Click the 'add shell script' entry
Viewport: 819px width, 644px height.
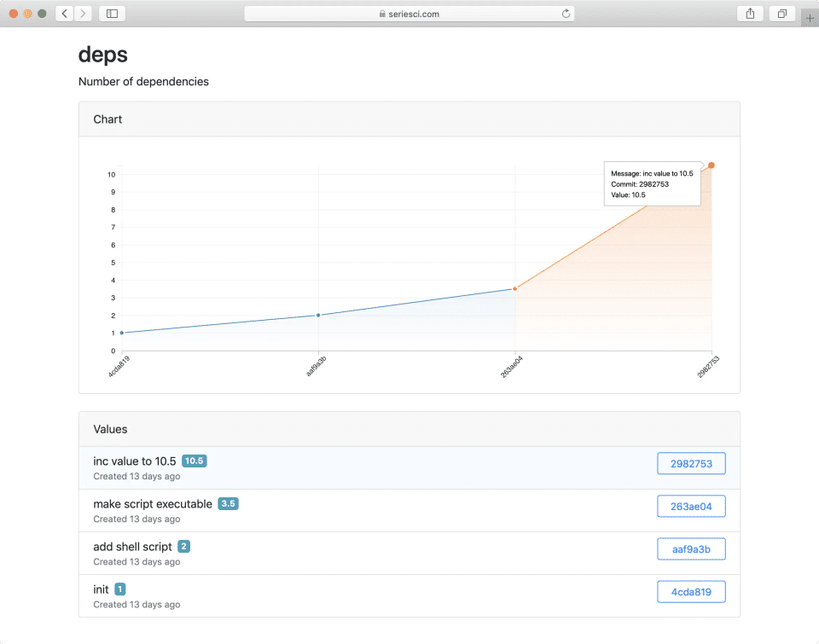tap(132, 547)
